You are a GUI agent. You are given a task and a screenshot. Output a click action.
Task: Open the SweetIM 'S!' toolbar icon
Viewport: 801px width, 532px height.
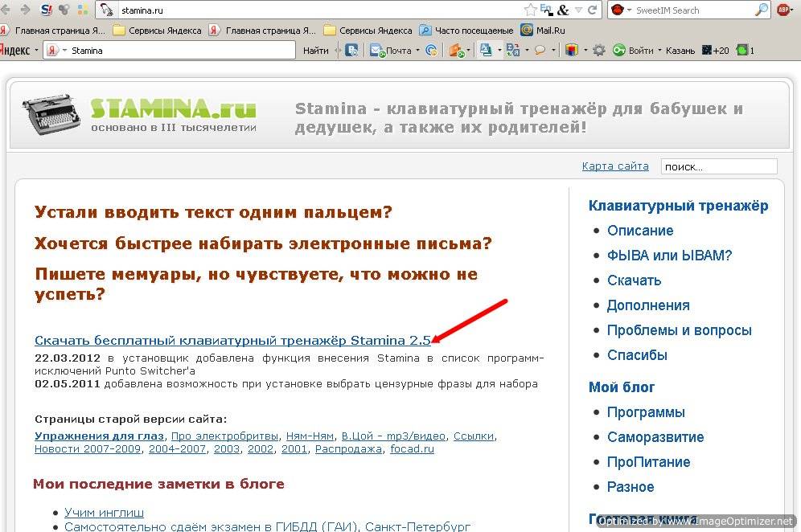coord(47,10)
